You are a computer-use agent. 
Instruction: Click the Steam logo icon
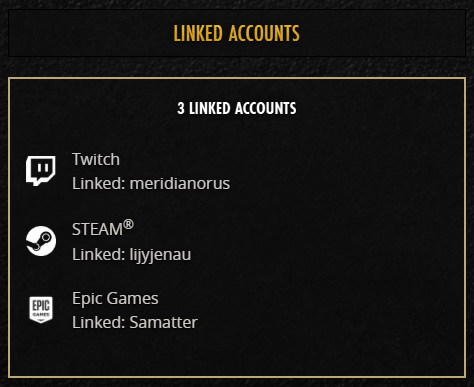click(41, 241)
